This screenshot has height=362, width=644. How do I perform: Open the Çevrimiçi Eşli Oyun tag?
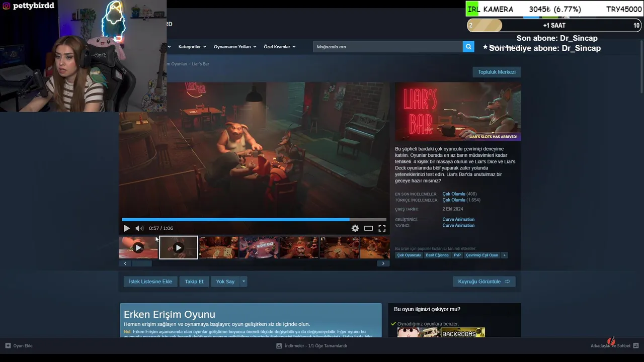[482, 255]
